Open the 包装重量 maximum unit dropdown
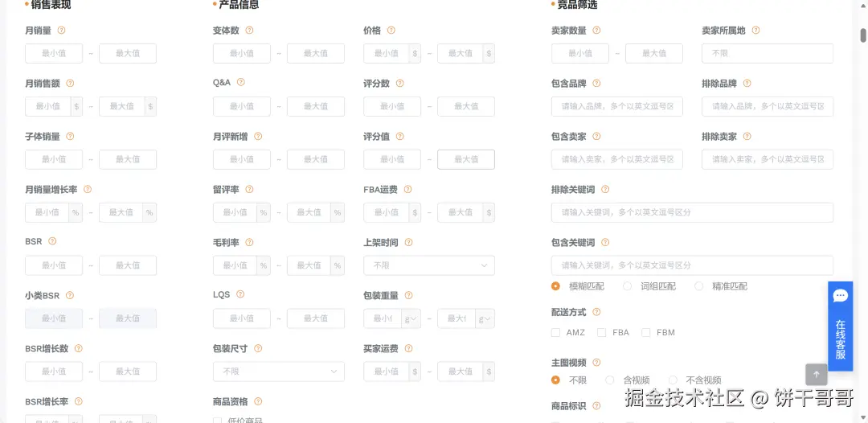Viewport: 868px width, 423px height. coord(485,319)
